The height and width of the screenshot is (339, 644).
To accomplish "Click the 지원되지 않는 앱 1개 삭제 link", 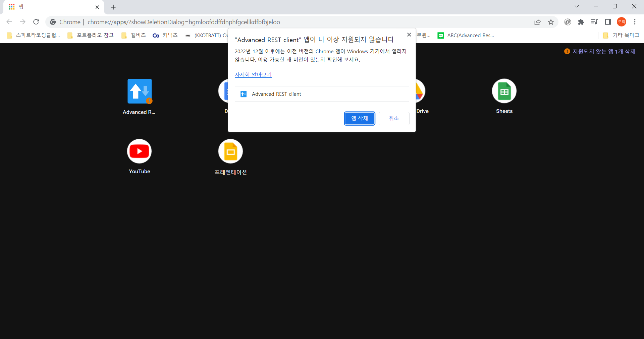I will tap(604, 52).
